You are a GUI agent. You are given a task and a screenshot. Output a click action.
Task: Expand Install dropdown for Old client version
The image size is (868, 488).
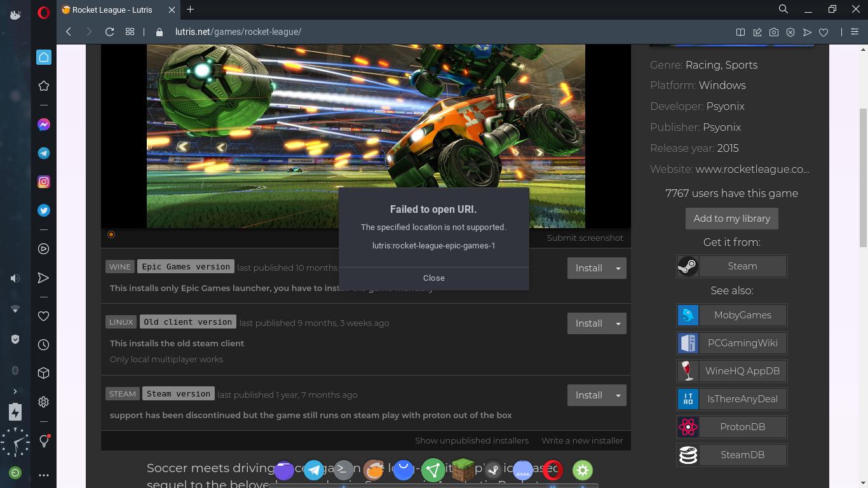point(617,323)
